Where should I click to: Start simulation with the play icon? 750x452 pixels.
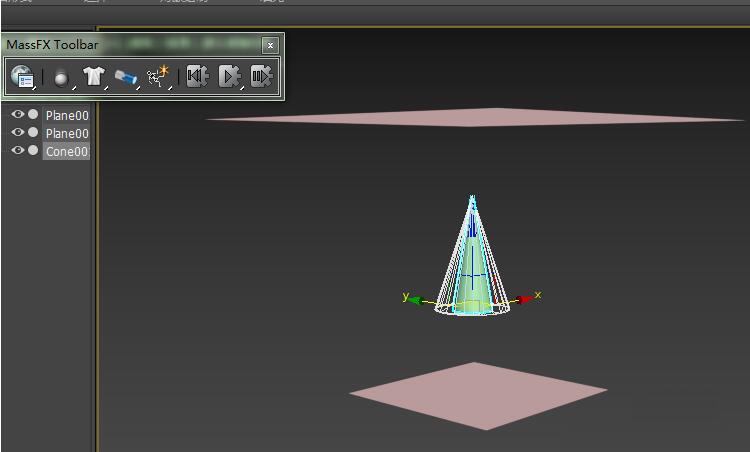[x=230, y=77]
